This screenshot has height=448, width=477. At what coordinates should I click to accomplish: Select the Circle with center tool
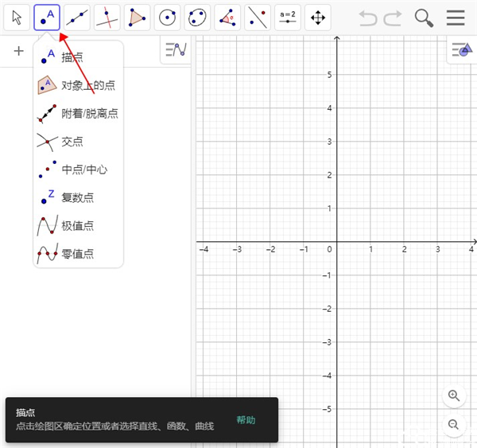tap(167, 17)
